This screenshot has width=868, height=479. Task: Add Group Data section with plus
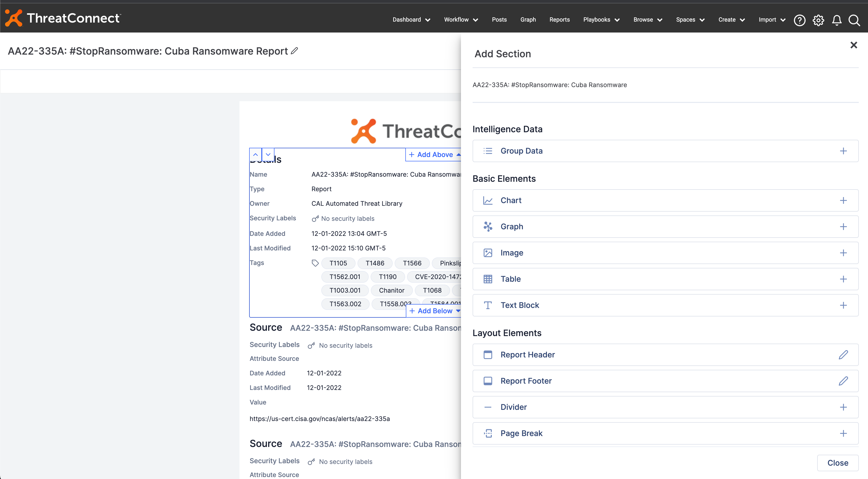point(843,151)
